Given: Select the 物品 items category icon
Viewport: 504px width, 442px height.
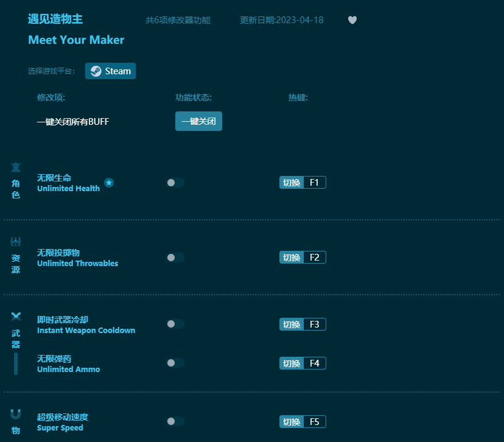Looking at the screenshot, I should click(x=15, y=413).
